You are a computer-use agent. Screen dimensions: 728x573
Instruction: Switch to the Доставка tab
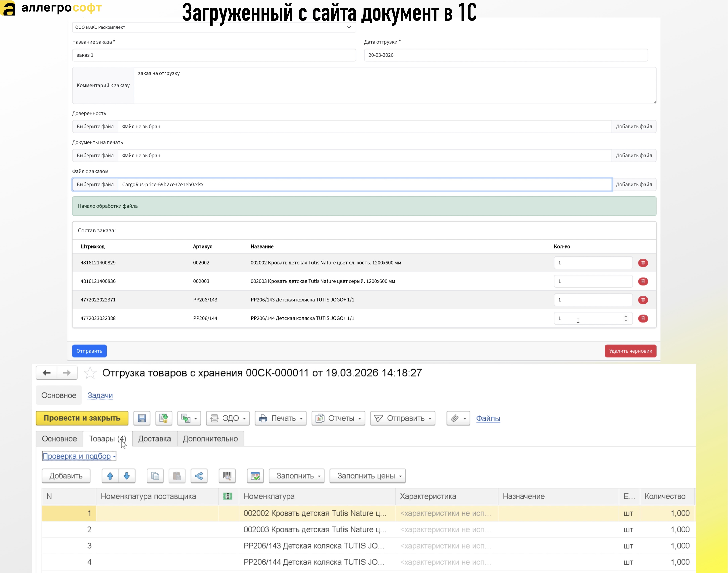click(x=155, y=439)
